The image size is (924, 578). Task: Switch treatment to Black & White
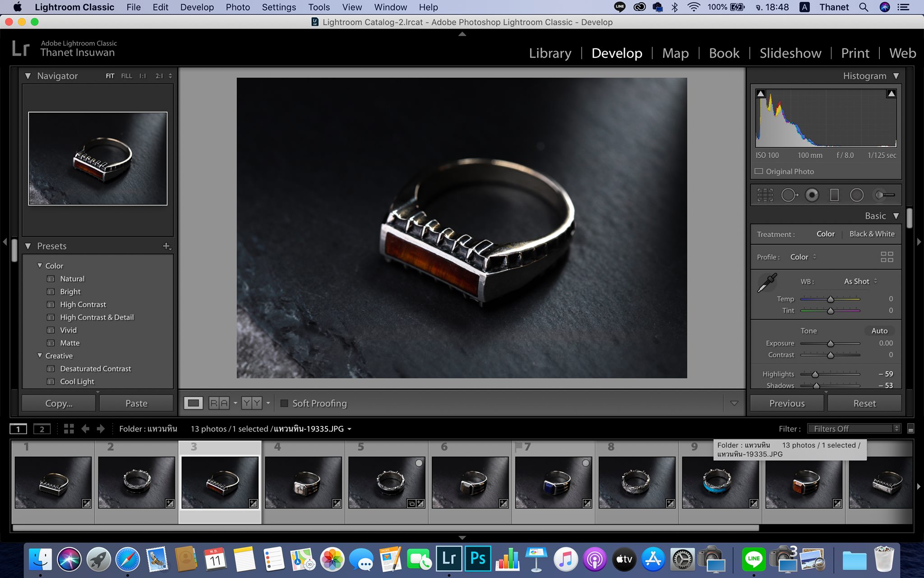(872, 234)
